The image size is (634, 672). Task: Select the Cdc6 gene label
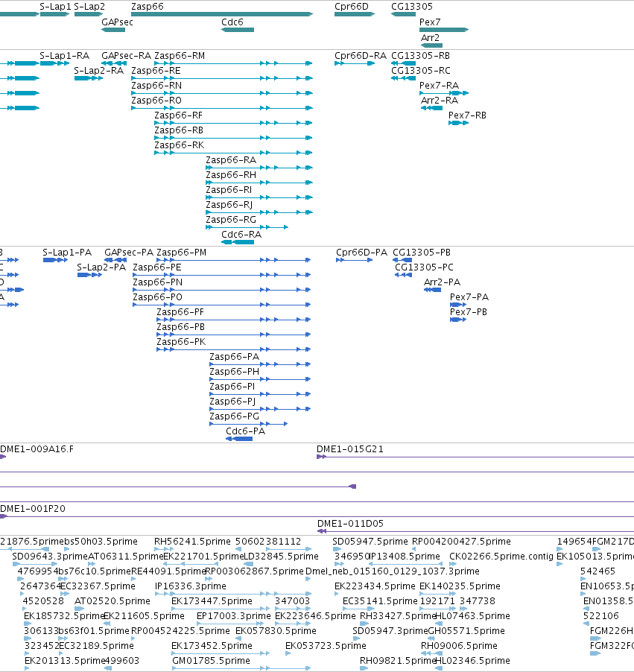[x=232, y=22]
